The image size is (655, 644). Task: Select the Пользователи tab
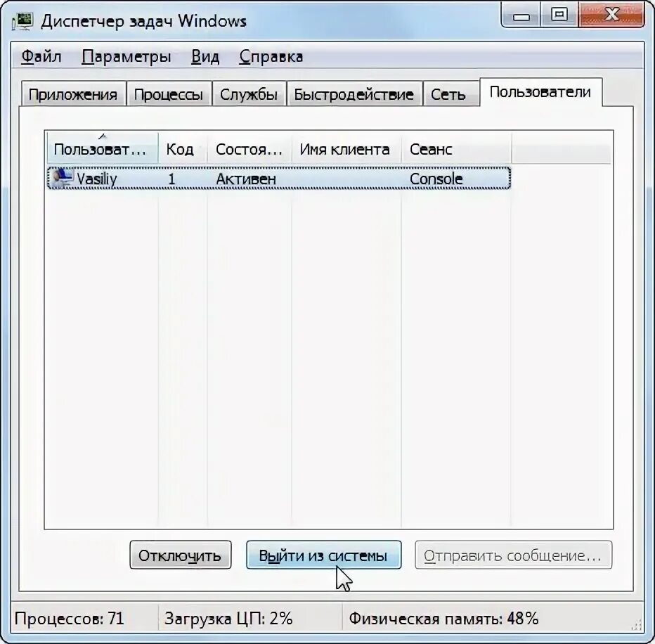540,92
